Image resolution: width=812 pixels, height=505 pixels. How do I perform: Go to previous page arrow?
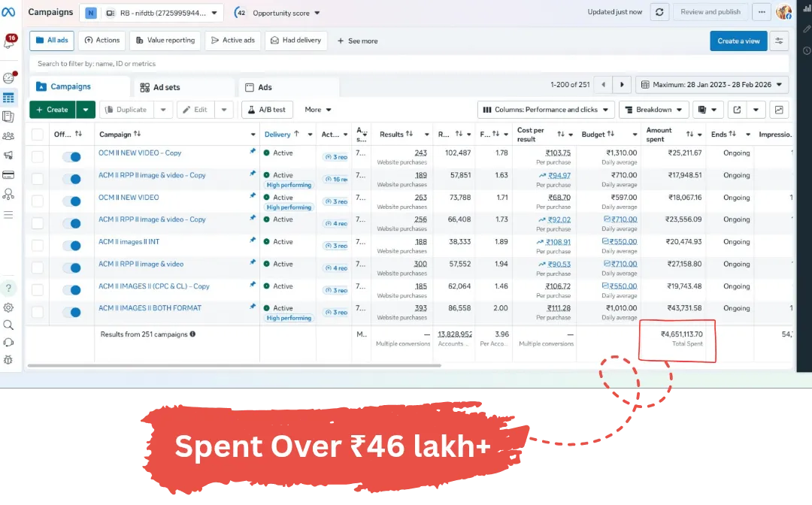[603, 84]
